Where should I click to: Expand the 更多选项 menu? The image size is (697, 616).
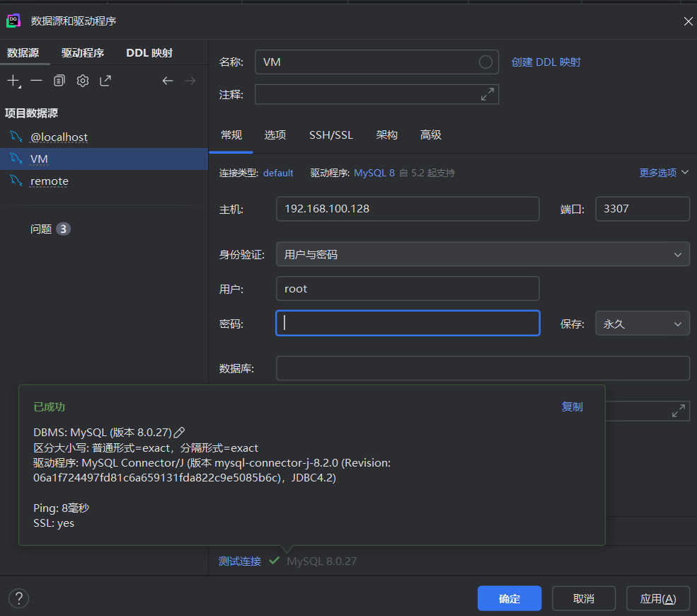[x=664, y=173]
